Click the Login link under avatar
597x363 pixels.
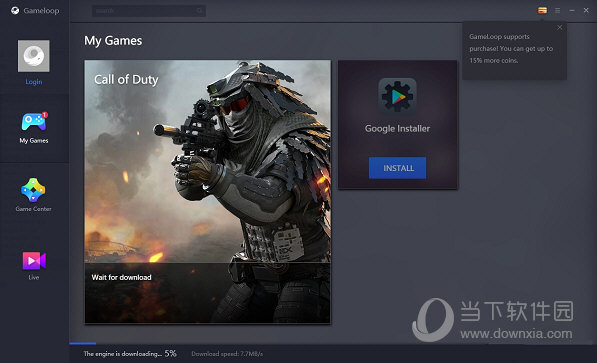[34, 82]
